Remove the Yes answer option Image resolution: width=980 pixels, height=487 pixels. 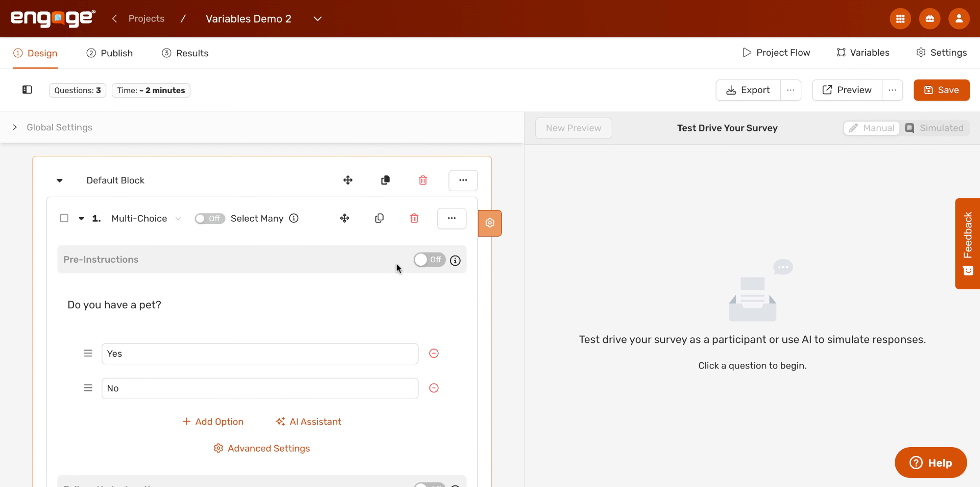pyautogui.click(x=434, y=353)
